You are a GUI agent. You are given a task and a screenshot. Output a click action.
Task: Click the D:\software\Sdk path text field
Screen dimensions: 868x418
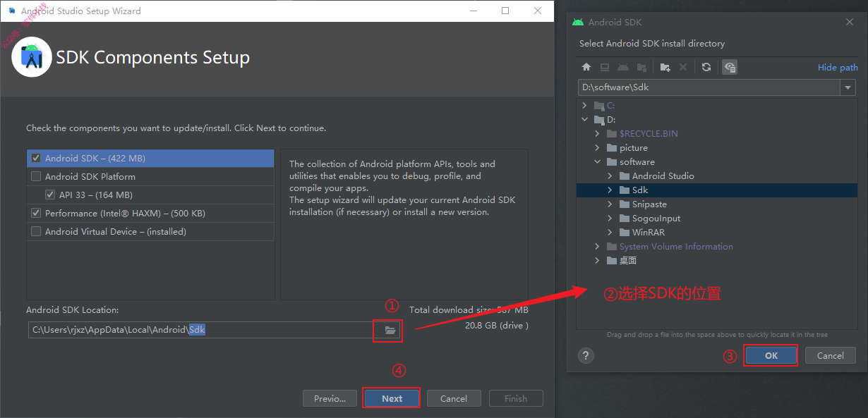709,87
